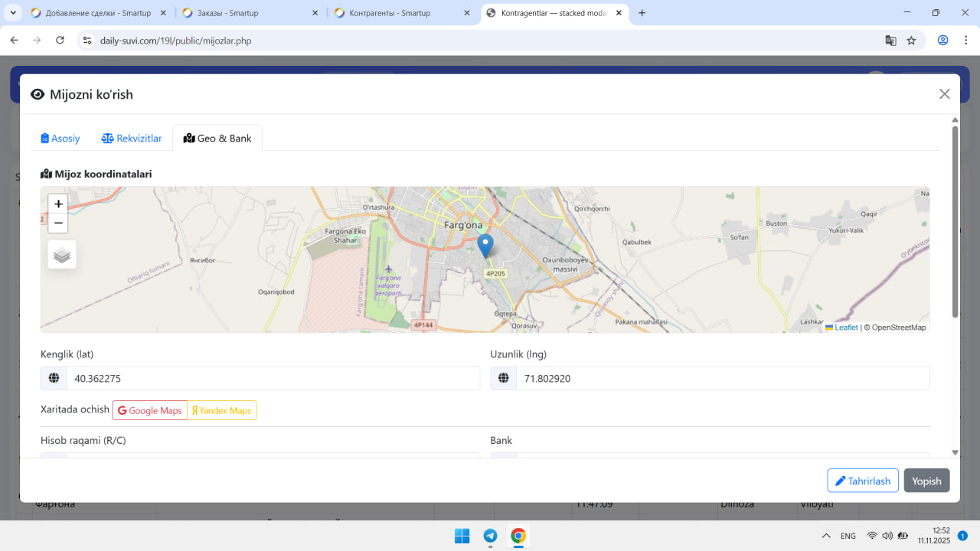Click the Yopish button
The image size is (980, 551).
926,481
